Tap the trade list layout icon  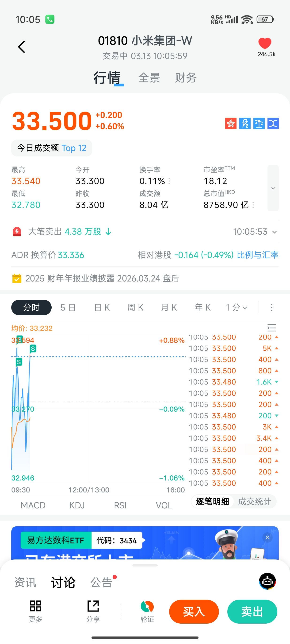coord(271,328)
